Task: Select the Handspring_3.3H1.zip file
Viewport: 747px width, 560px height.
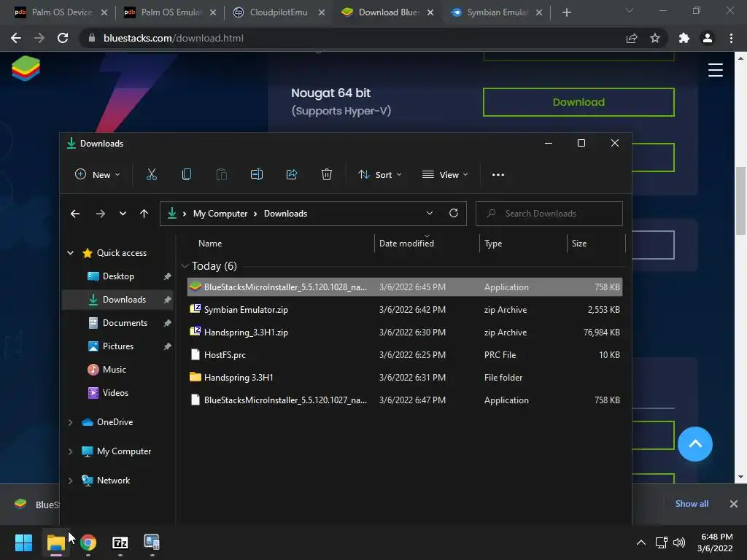Action: click(x=404, y=332)
